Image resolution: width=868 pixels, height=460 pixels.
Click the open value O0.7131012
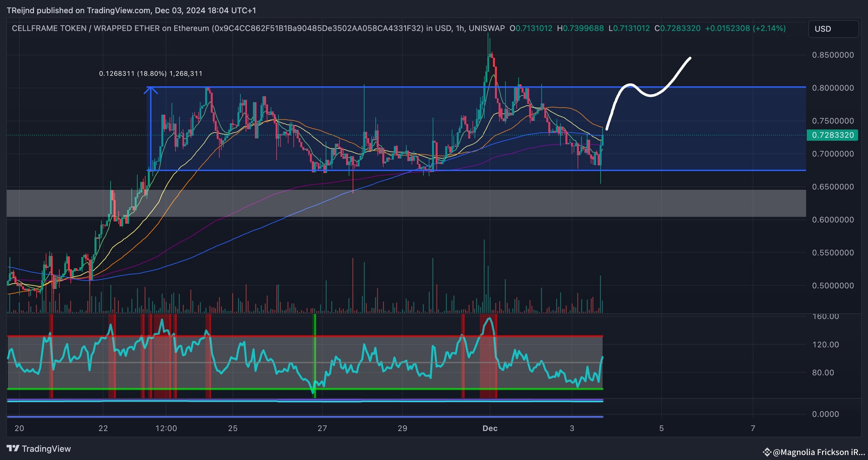point(531,28)
